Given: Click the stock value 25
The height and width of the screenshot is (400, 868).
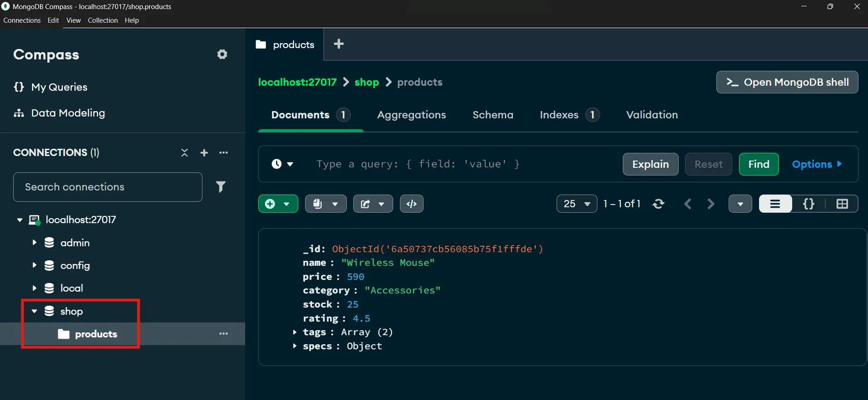Looking at the screenshot, I should [353, 304].
